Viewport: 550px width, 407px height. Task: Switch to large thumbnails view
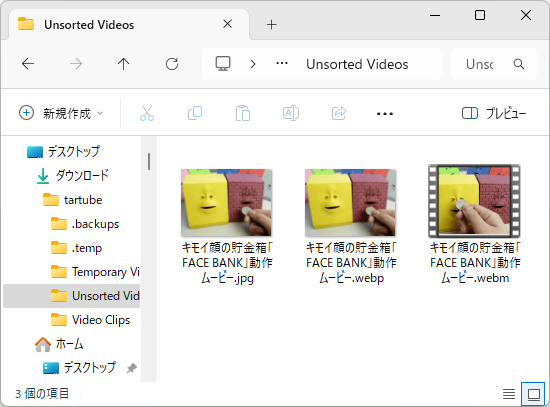click(x=534, y=394)
